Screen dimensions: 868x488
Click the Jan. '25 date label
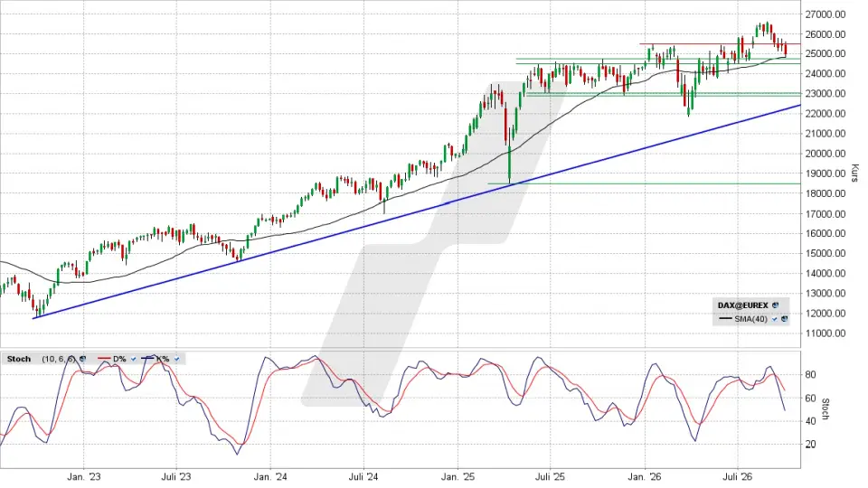coord(458,477)
